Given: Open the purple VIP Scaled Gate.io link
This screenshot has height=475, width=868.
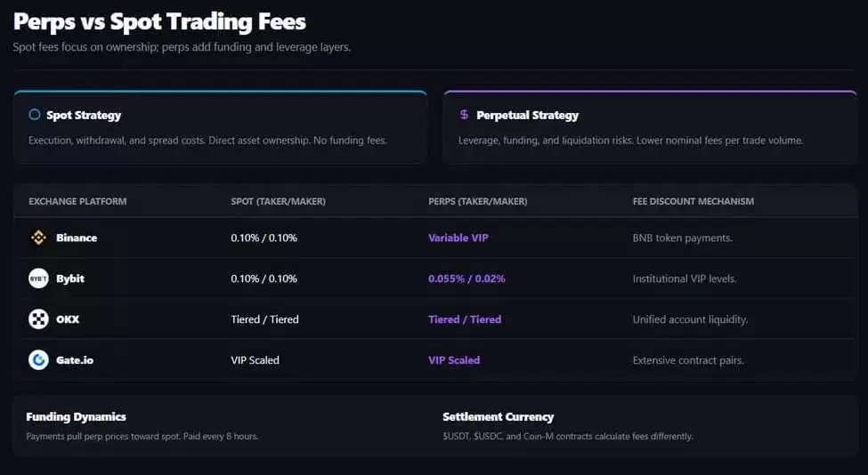Looking at the screenshot, I should point(454,360).
